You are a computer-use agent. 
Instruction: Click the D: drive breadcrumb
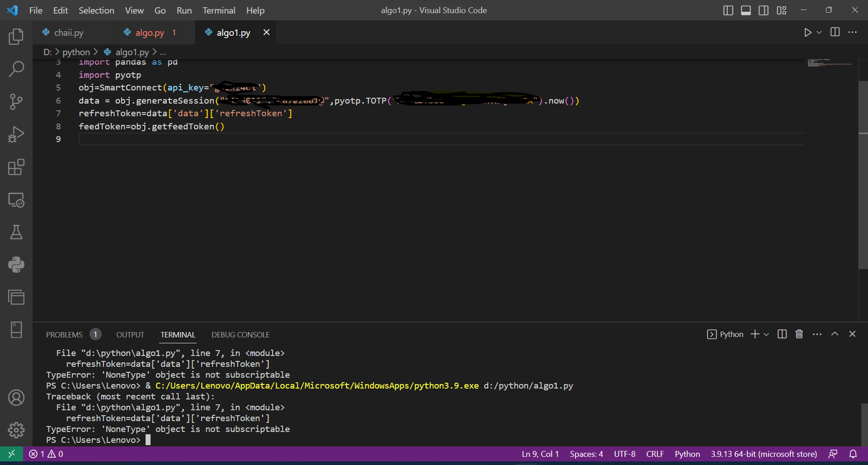[x=47, y=52]
